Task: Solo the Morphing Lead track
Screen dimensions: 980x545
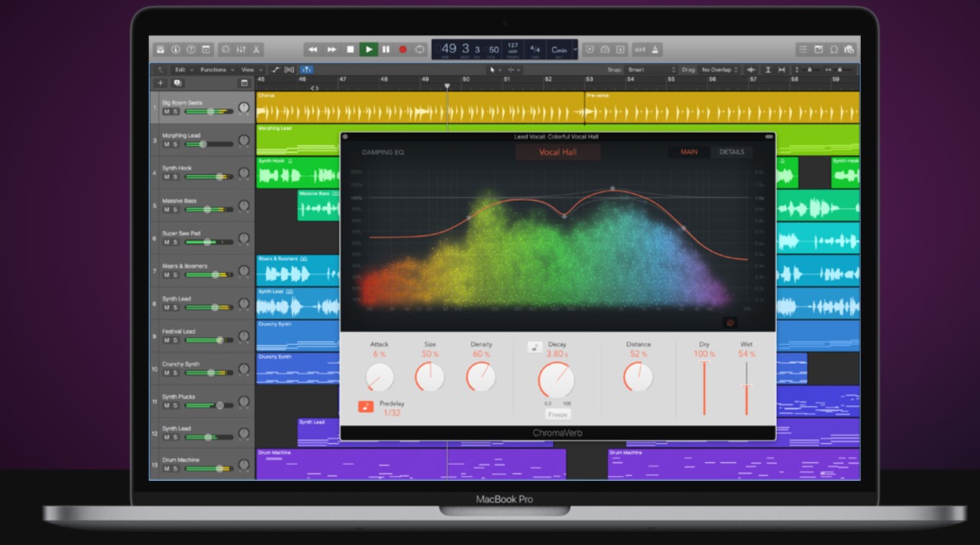Action: pos(175,144)
